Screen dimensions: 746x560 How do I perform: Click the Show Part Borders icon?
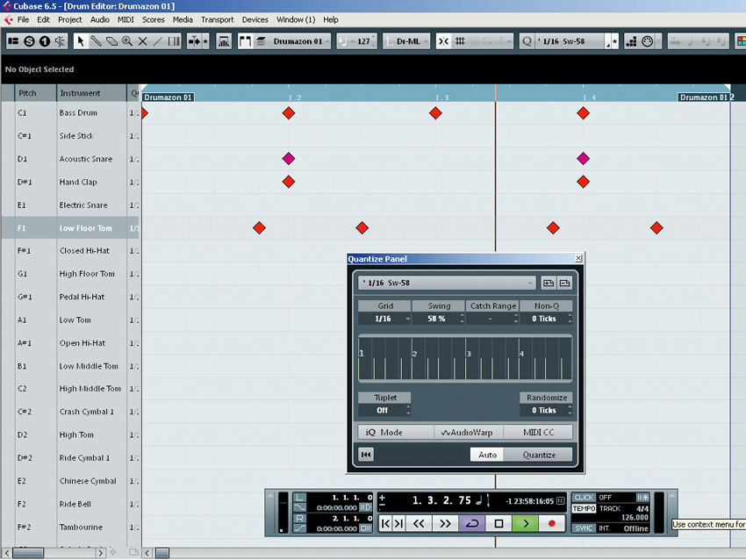[x=245, y=41]
